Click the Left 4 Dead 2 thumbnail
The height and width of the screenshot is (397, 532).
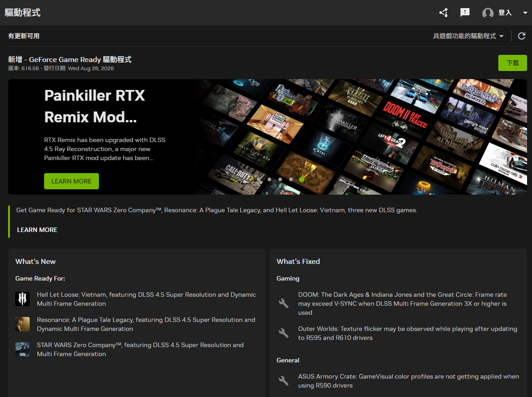(392, 141)
